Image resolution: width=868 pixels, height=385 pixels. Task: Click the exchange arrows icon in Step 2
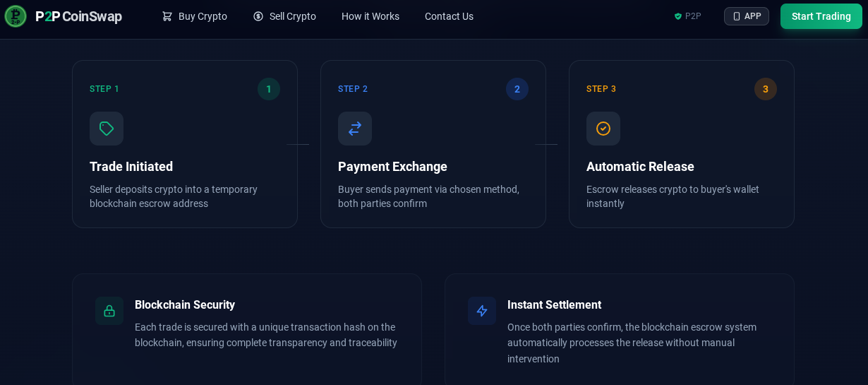click(x=355, y=129)
